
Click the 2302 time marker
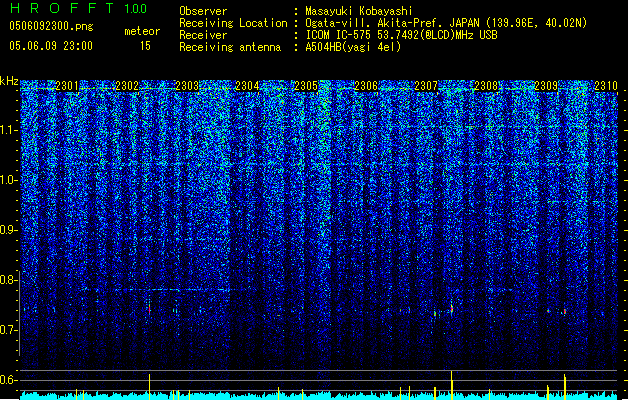pyautogui.click(x=127, y=86)
